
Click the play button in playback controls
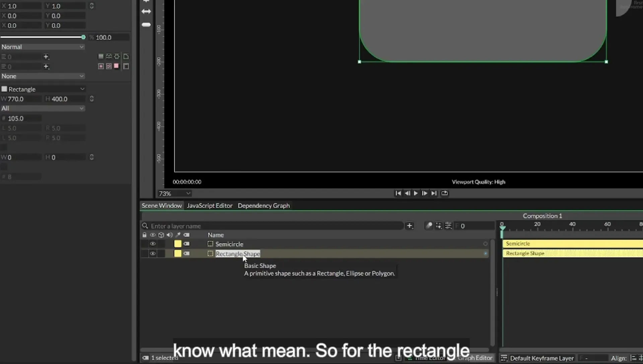click(416, 193)
